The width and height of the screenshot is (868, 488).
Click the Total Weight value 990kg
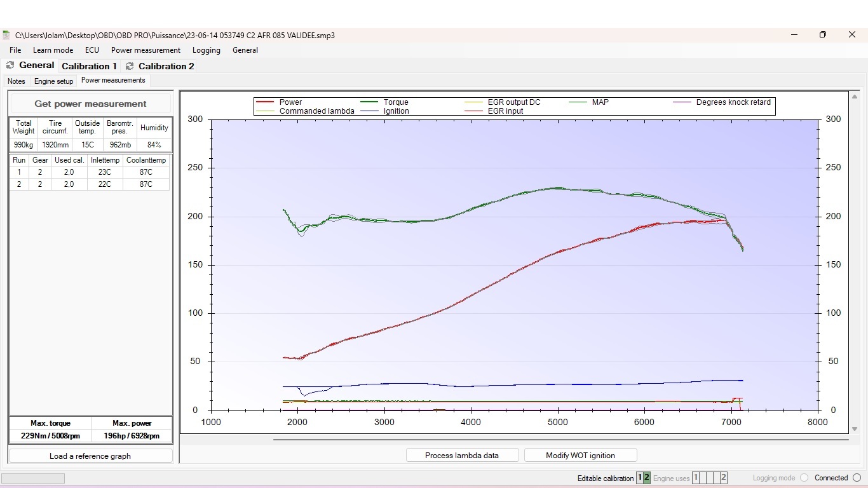24,145
